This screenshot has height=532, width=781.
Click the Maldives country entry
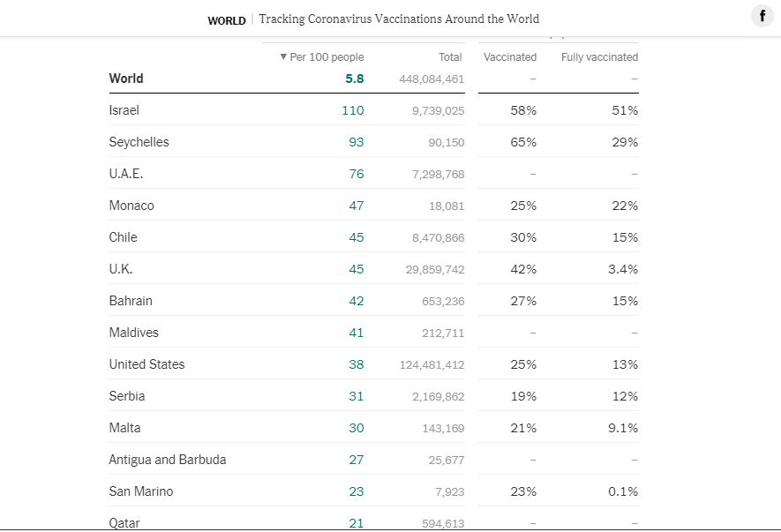click(x=134, y=333)
